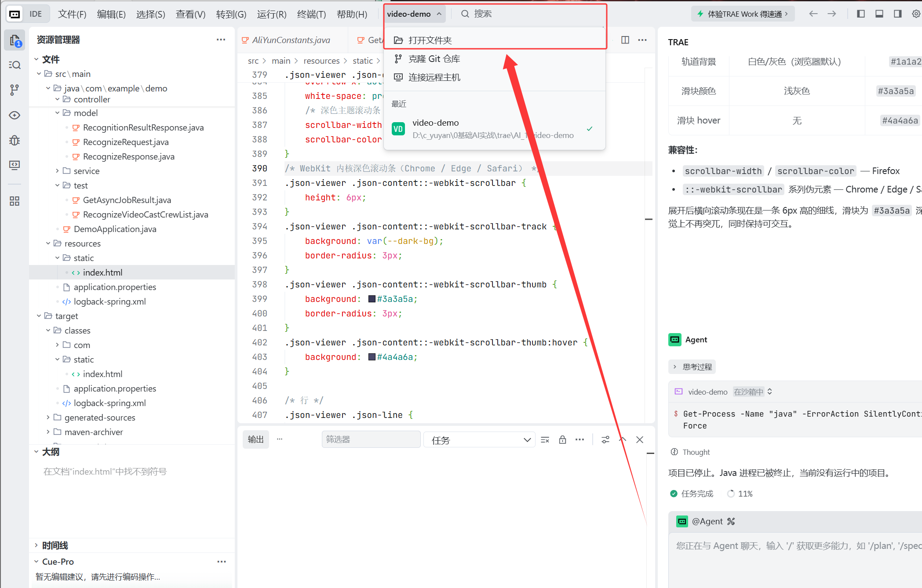Click the Agent chat message input box
The image size is (922, 588).
click(795, 560)
